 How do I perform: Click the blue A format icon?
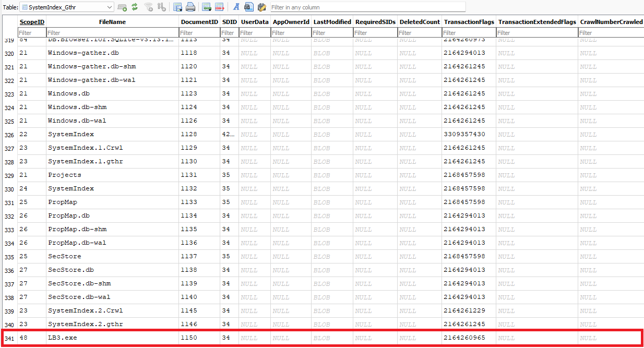coord(236,7)
